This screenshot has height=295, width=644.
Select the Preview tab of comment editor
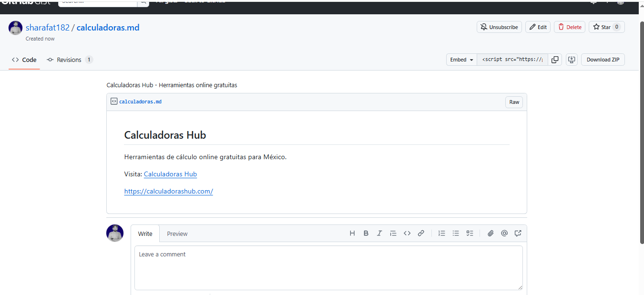[x=177, y=234]
